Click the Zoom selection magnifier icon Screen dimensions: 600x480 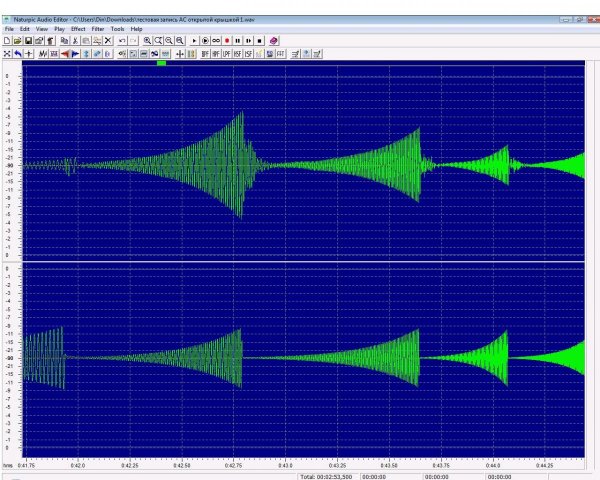(x=158, y=41)
